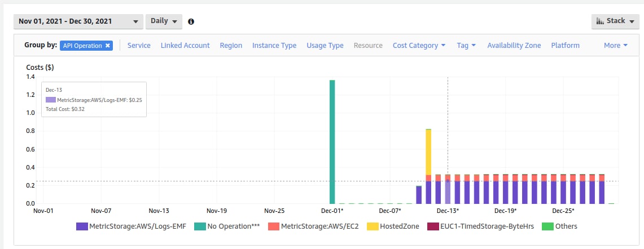
Task: Group costs by Service
Action: (139, 46)
